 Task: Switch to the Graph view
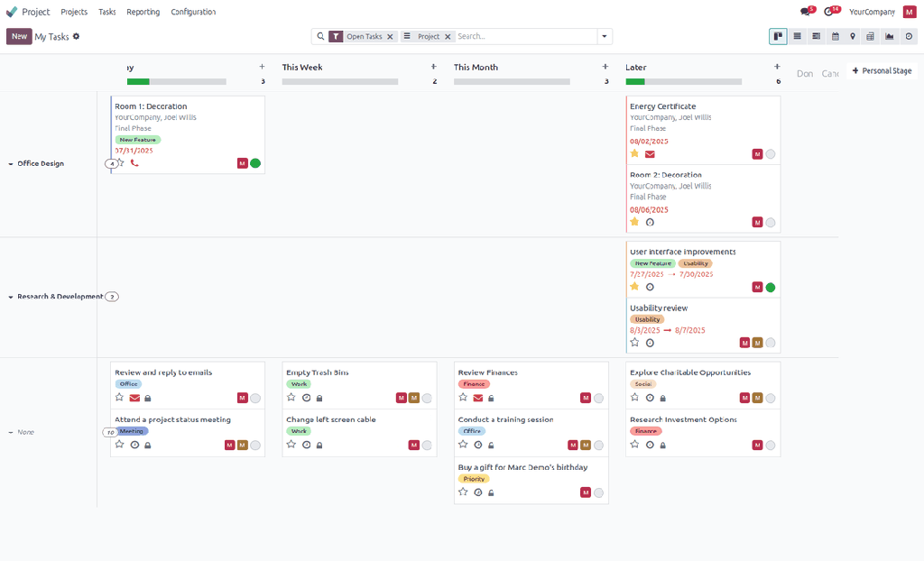[x=889, y=37]
